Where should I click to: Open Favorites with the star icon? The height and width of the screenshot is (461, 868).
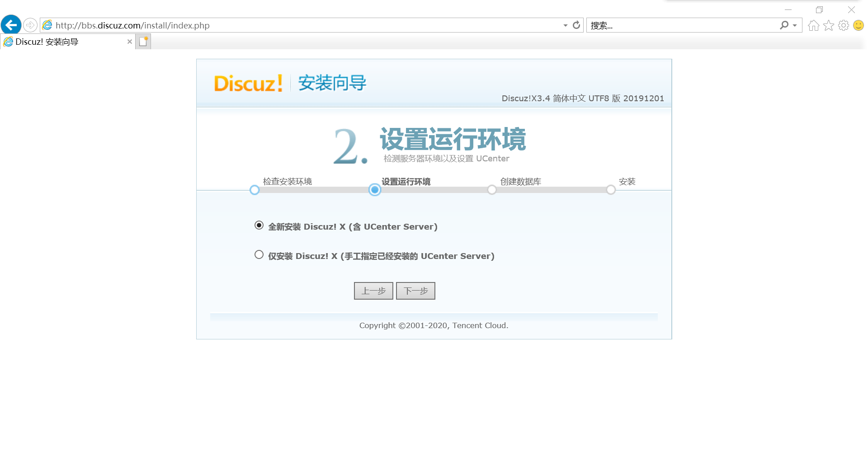coord(829,25)
